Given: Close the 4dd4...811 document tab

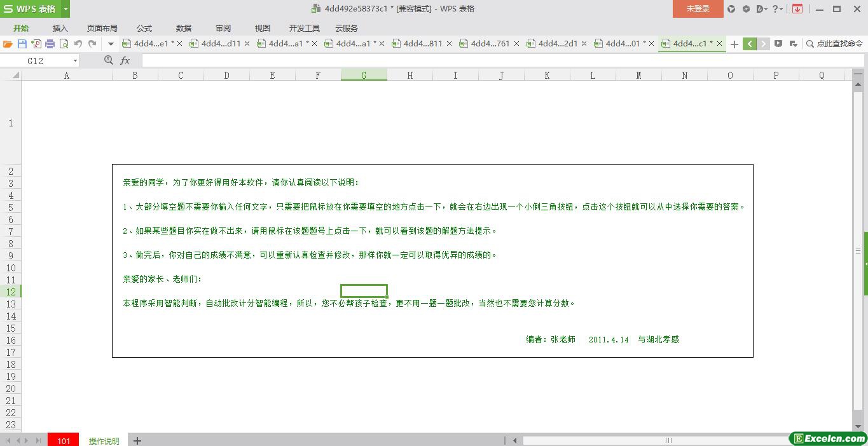Looking at the screenshot, I should 450,44.
